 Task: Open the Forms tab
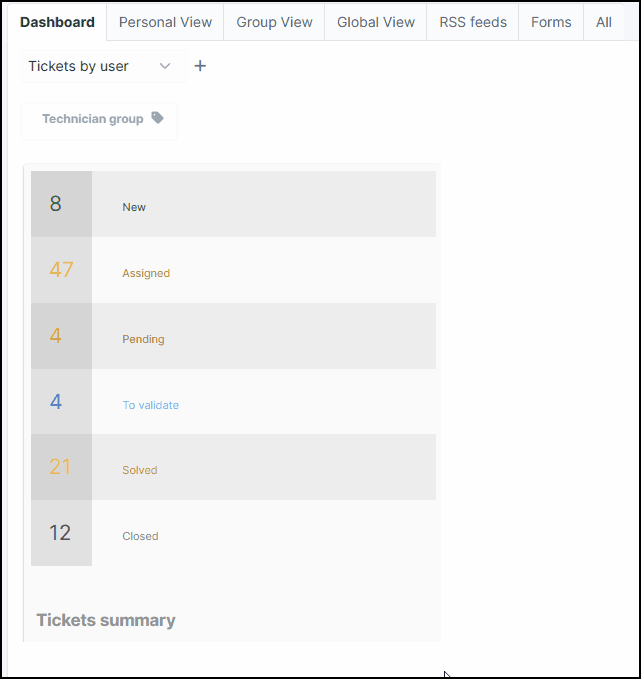pos(551,22)
